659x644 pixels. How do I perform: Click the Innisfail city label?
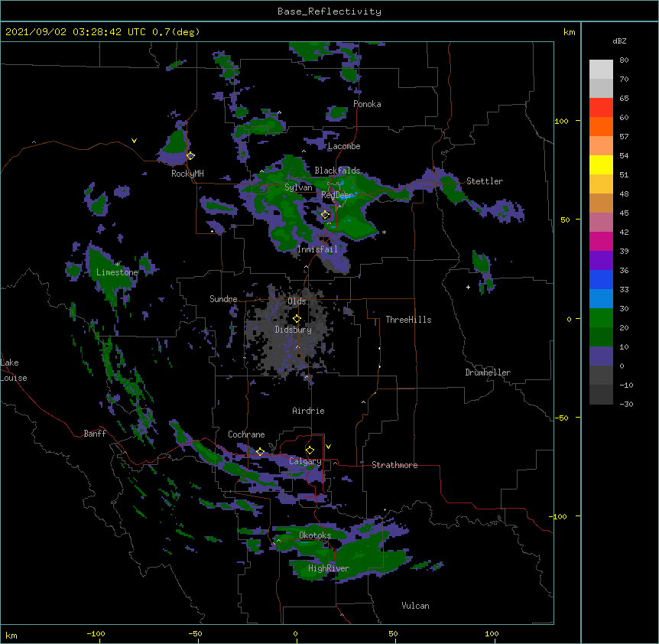click(x=317, y=249)
